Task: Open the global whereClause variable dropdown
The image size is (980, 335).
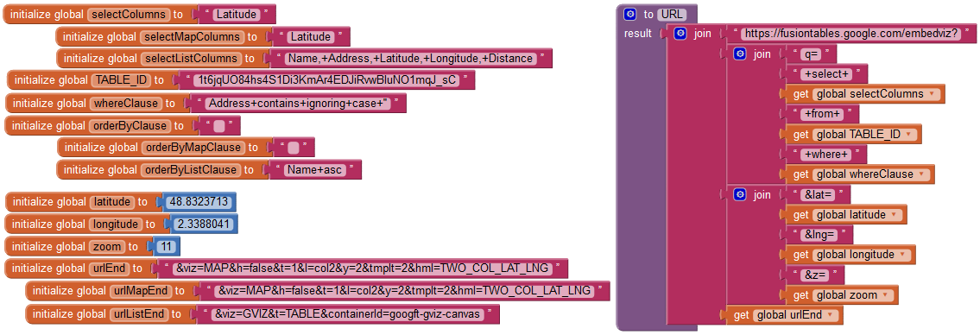Action: click(922, 174)
